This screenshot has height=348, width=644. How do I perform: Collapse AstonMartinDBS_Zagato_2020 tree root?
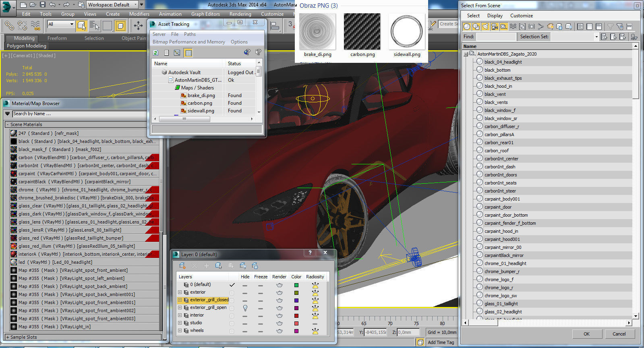pos(466,54)
